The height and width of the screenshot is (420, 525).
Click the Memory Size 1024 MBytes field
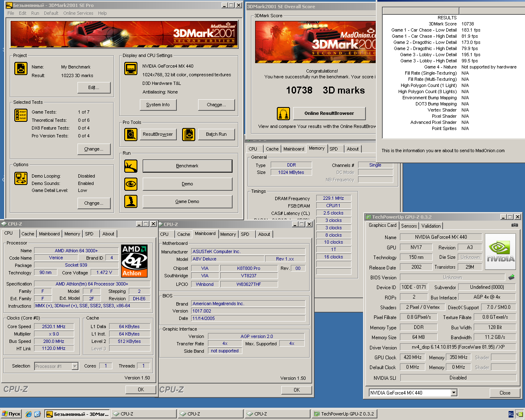(291, 173)
